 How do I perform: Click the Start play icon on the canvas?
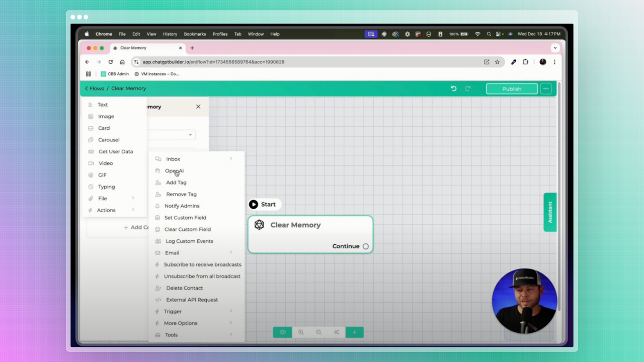click(254, 204)
